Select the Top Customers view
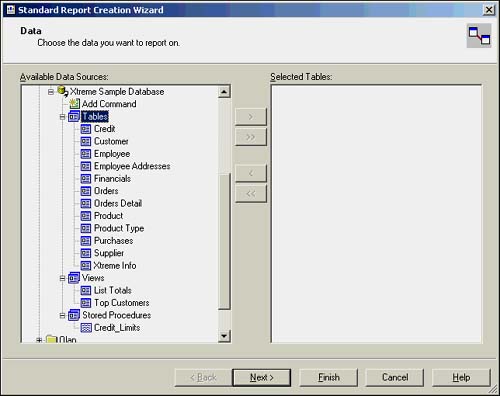Viewport: 500px width, 396px height. [122, 303]
